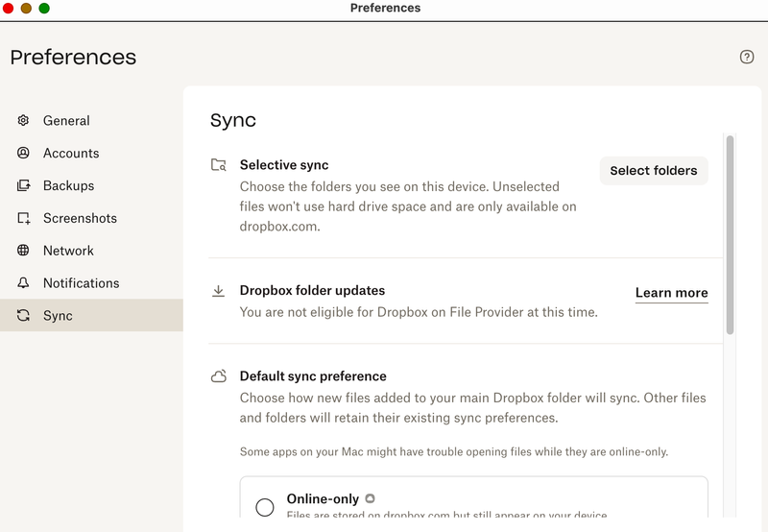Viewport: 768px width, 532px height.
Task: Switch to the Accounts preferences tab
Action: click(71, 153)
